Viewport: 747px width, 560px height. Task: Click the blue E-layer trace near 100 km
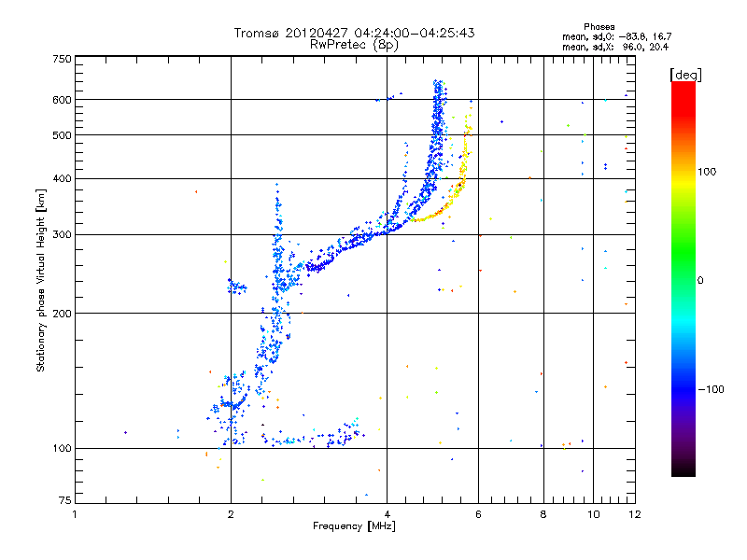315,436
